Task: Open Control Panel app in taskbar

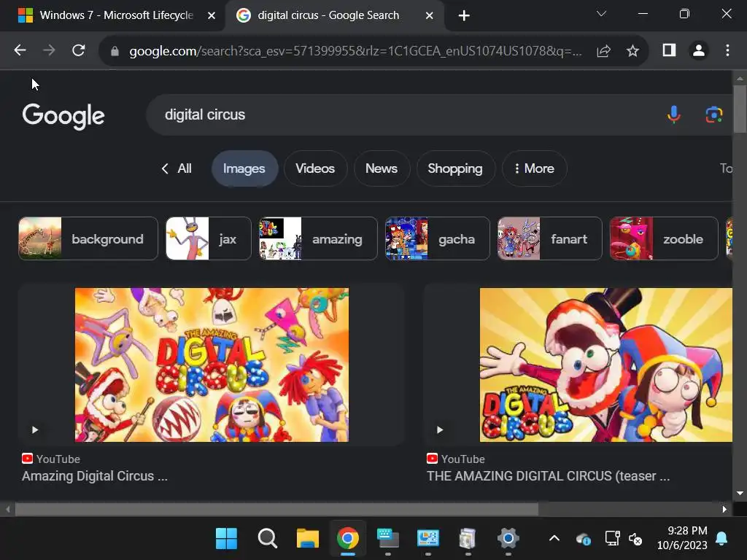Action: (x=427, y=539)
